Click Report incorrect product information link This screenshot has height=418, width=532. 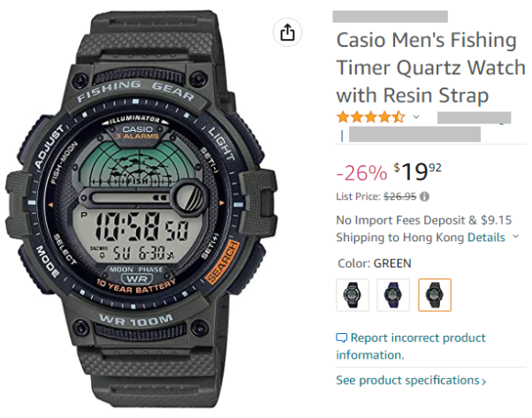tap(411, 346)
